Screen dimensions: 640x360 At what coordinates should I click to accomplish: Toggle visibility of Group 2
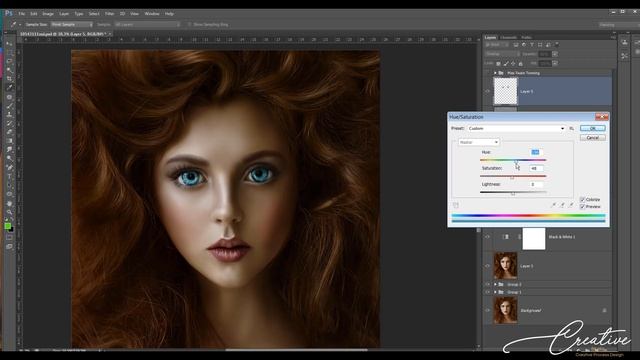[487, 284]
